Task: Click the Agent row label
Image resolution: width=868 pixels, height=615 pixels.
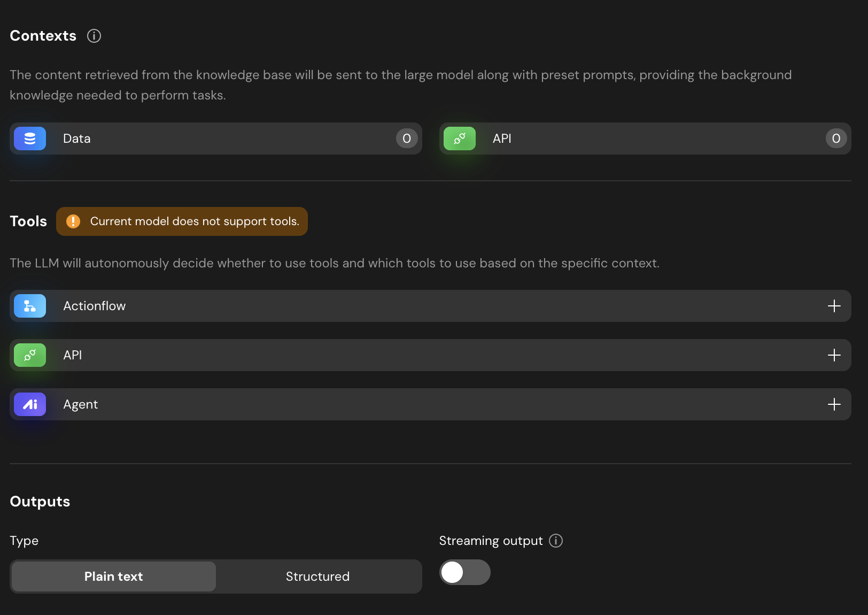Action: click(81, 404)
